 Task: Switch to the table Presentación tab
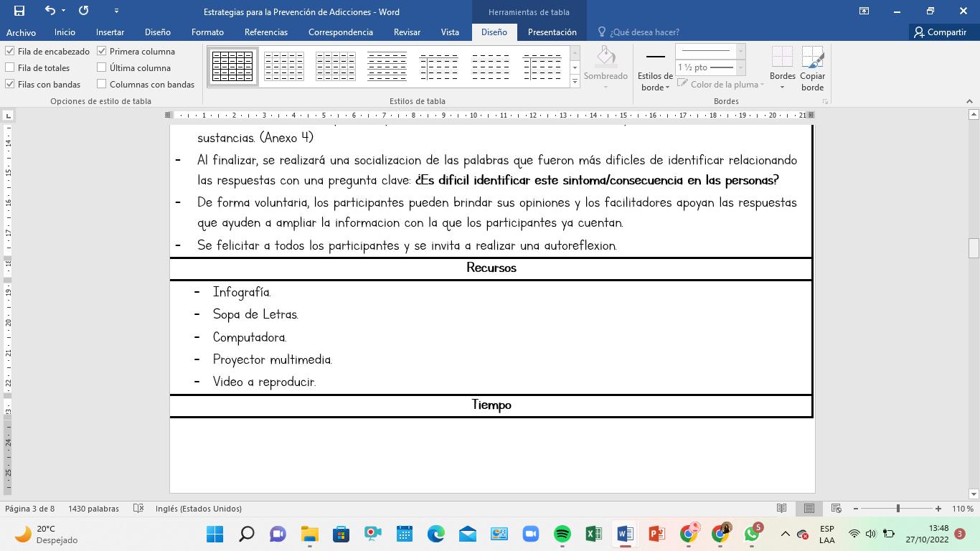tap(552, 32)
